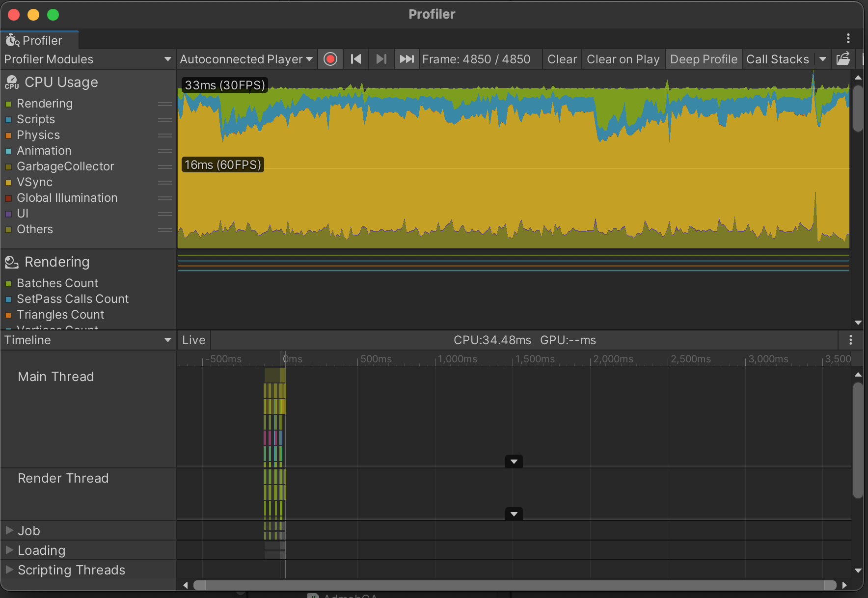Open the Timeline view-mode dropdown
Screen dimensions: 868x598
coord(87,340)
